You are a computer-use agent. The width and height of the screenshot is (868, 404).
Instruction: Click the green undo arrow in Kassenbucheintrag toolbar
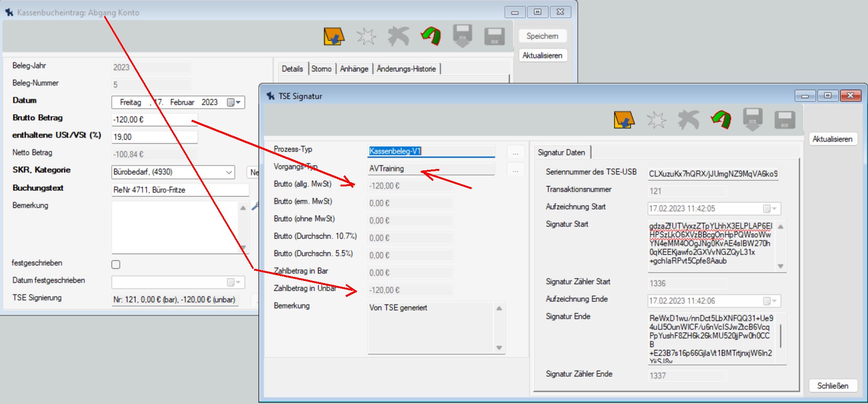point(431,36)
